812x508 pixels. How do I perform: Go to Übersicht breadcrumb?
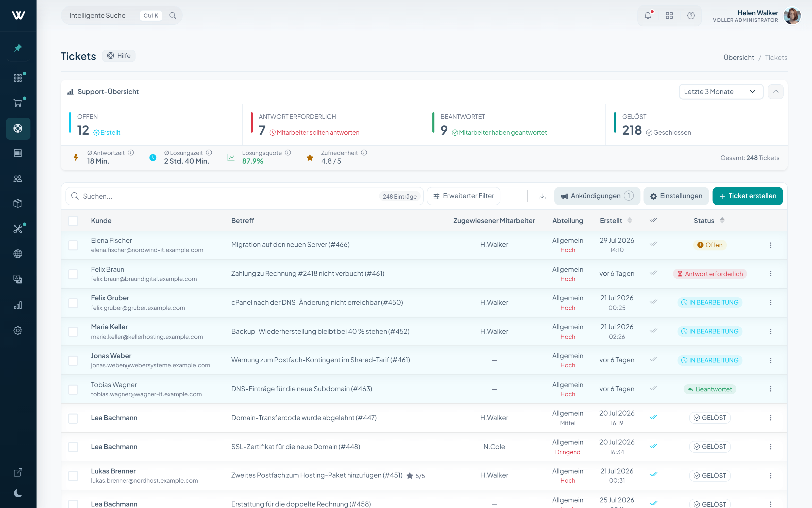point(738,58)
